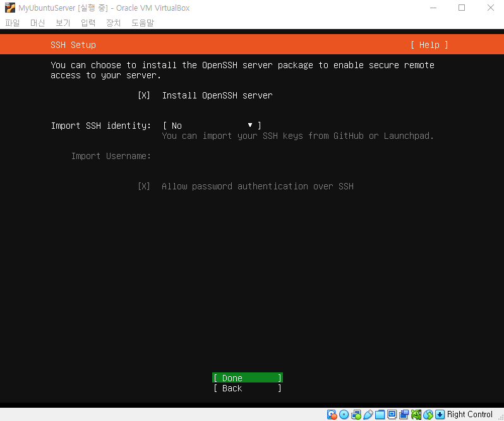Select the Done button

[248, 378]
